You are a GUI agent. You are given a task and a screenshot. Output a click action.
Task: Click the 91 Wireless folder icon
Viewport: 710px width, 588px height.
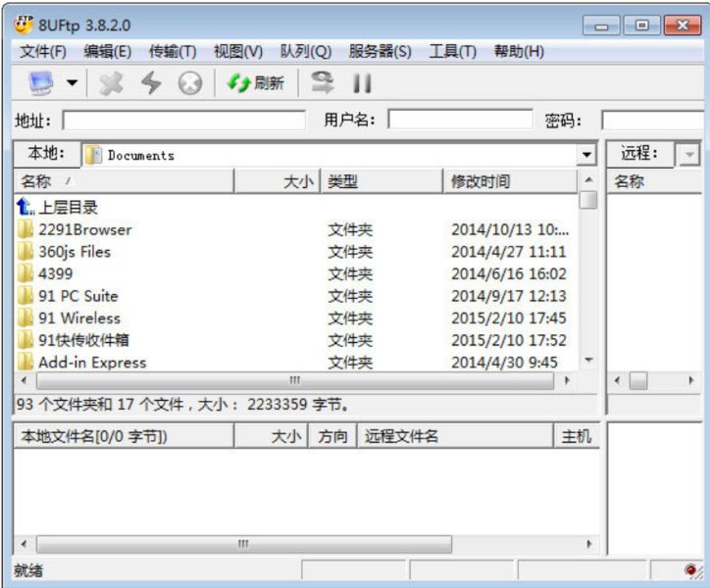[25, 318]
